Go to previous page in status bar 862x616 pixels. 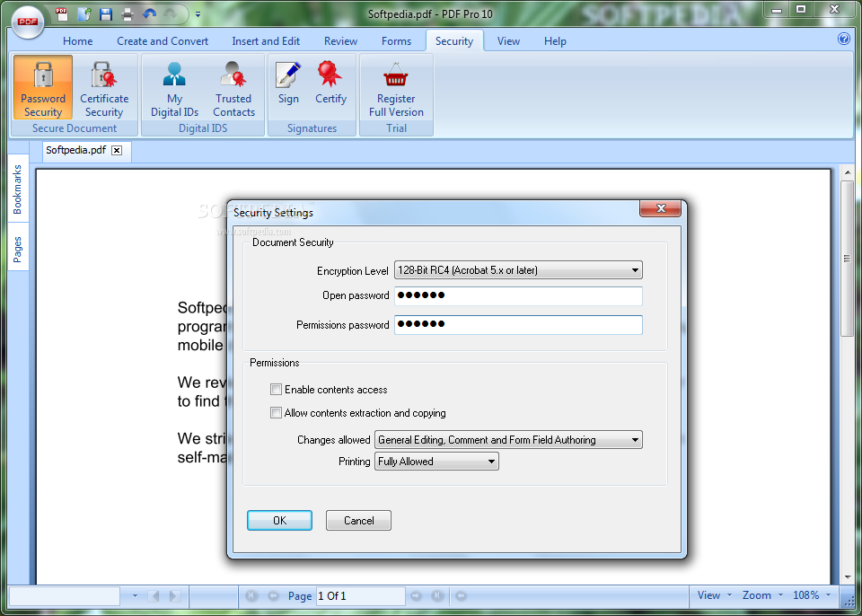[x=273, y=595]
